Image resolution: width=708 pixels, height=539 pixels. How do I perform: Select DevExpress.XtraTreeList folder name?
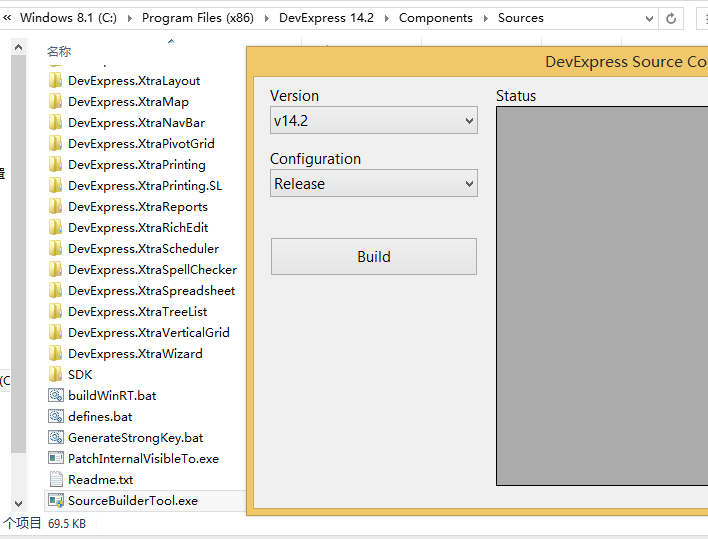[x=138, y=311]
